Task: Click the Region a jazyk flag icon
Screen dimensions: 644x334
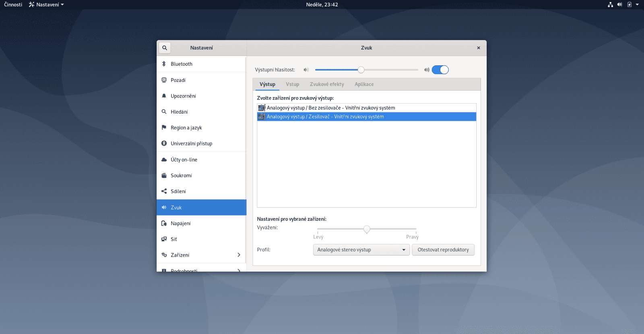Action: click(164, 127)
